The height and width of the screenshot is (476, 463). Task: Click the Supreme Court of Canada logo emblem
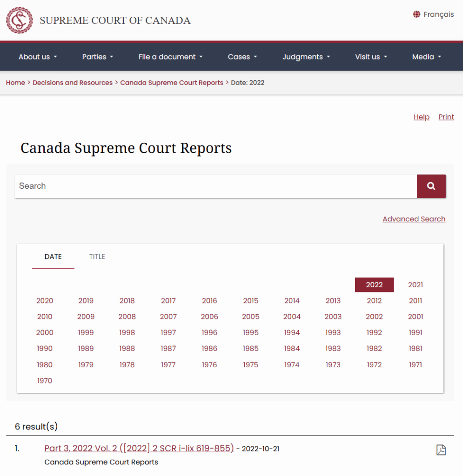pyautogui.click(x=19, y=20)
